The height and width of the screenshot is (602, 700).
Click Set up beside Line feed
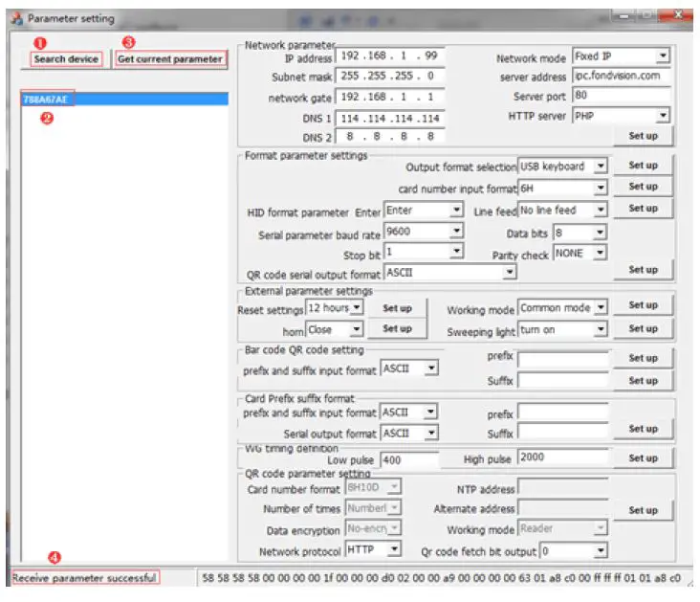click(643, 209)
